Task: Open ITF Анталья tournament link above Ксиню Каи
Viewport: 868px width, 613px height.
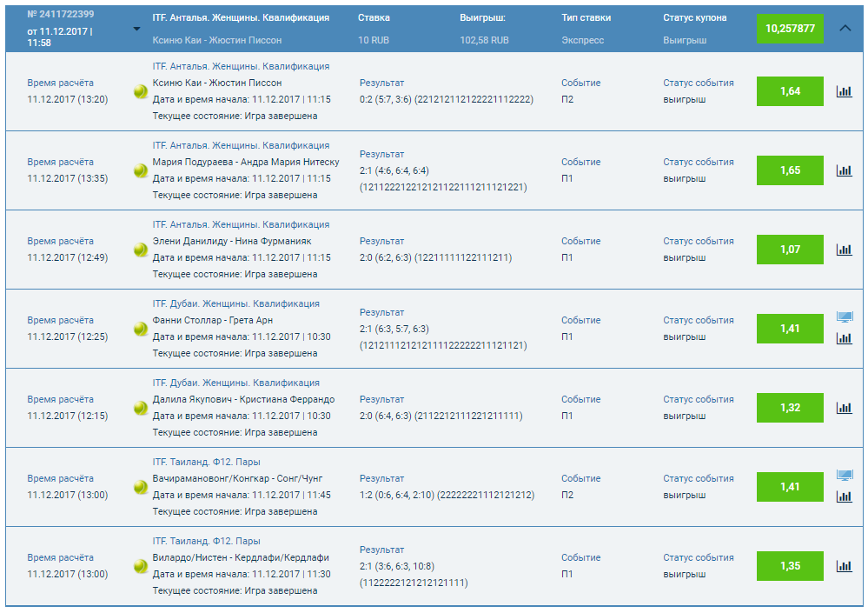Action: (241, 66)
